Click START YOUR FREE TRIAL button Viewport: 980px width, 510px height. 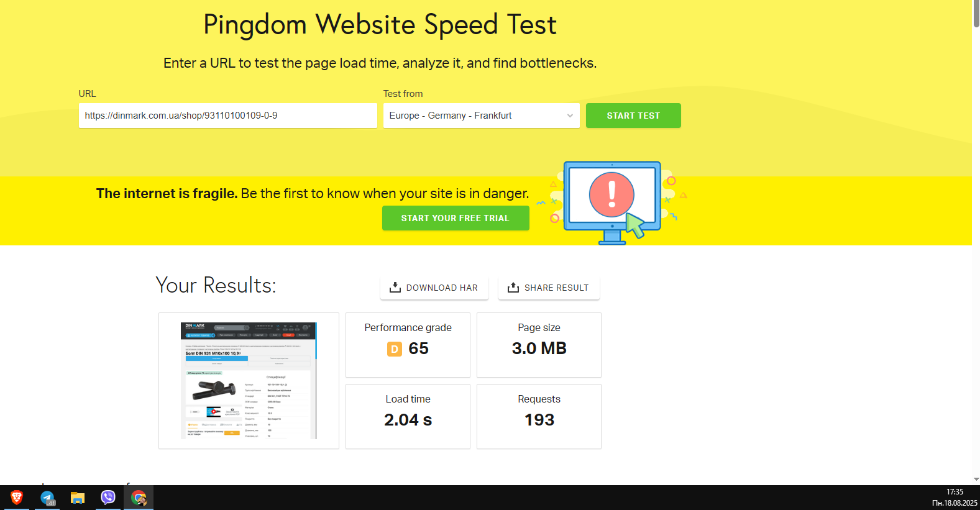pyautogui.click(x=456, y=218)
